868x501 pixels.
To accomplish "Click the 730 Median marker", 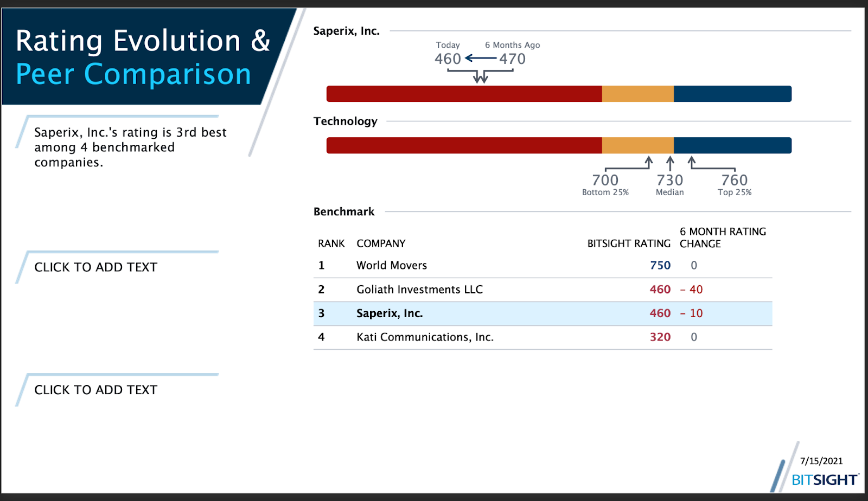I will coord(671,180).
